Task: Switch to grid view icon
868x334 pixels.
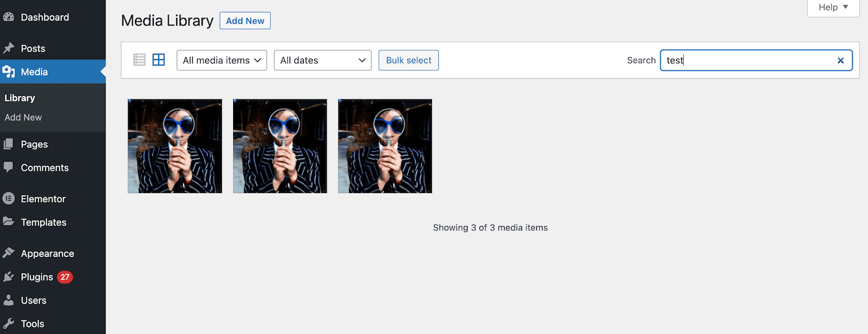Action: pos(159,60)
